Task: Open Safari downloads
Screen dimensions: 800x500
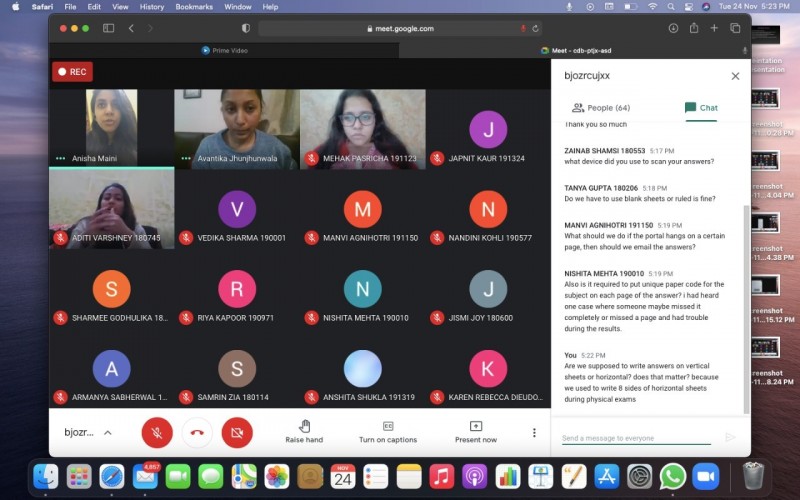Action: [x=673, y=29]
